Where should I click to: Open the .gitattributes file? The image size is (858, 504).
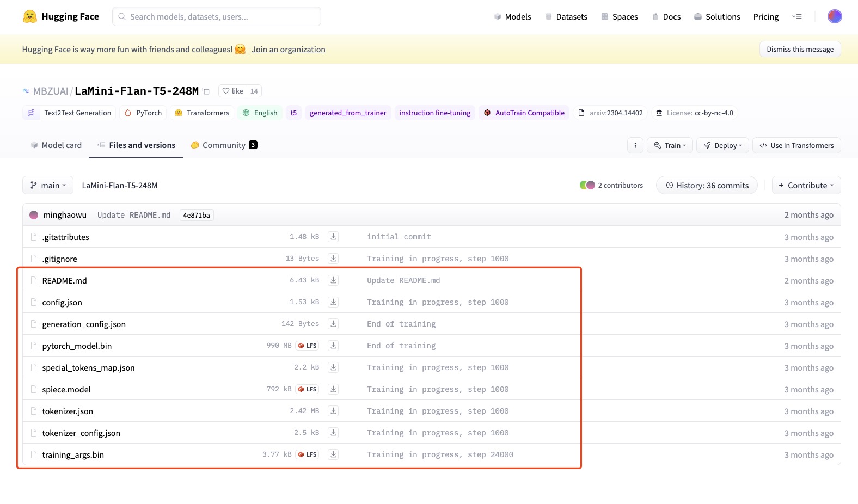65,237
